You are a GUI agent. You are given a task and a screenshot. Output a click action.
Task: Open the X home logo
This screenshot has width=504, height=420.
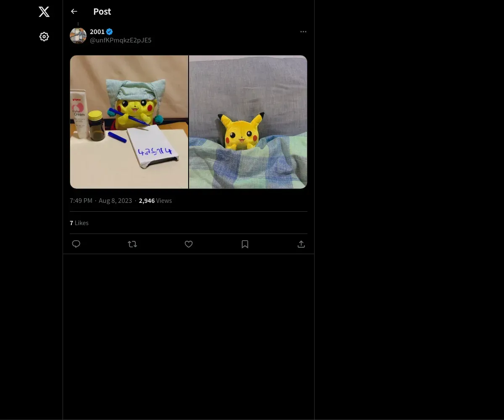point(44,12)
